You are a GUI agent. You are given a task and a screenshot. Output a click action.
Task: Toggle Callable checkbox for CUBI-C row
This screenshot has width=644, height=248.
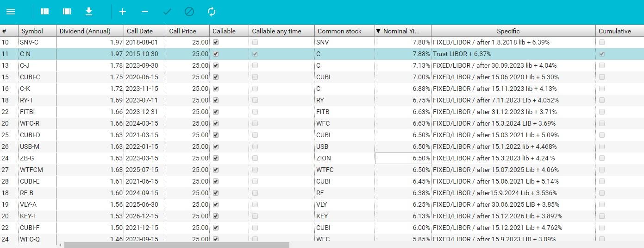(216, 77)
